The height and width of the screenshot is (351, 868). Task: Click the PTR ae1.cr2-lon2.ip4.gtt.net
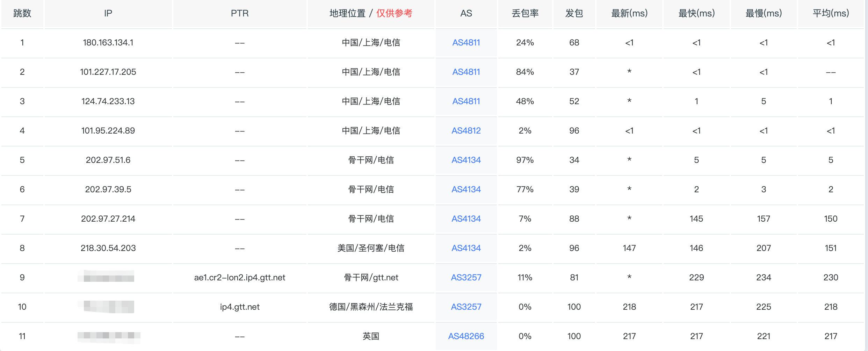[x=239, y=278]
